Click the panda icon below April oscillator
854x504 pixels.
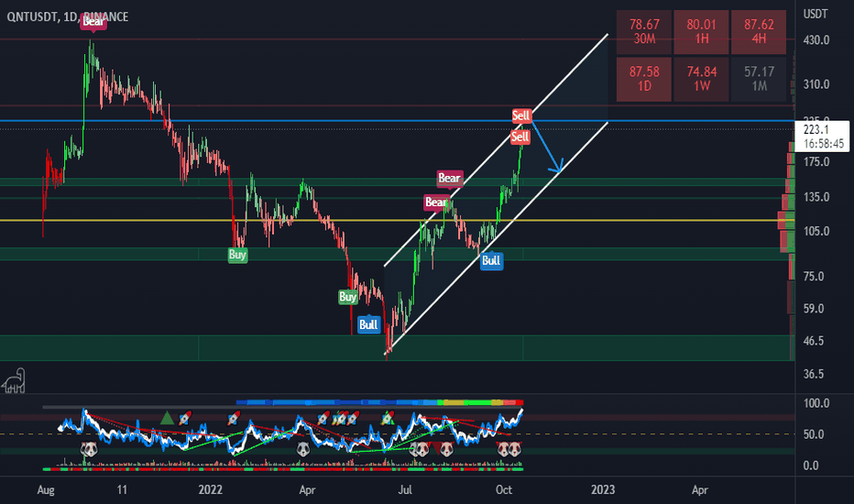pos(303,450)
